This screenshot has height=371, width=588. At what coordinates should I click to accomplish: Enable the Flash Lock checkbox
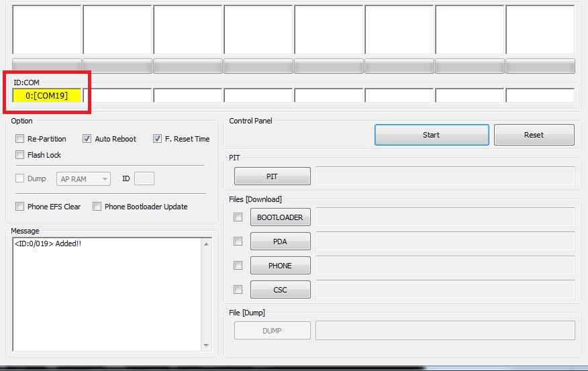tap(20, 155)
